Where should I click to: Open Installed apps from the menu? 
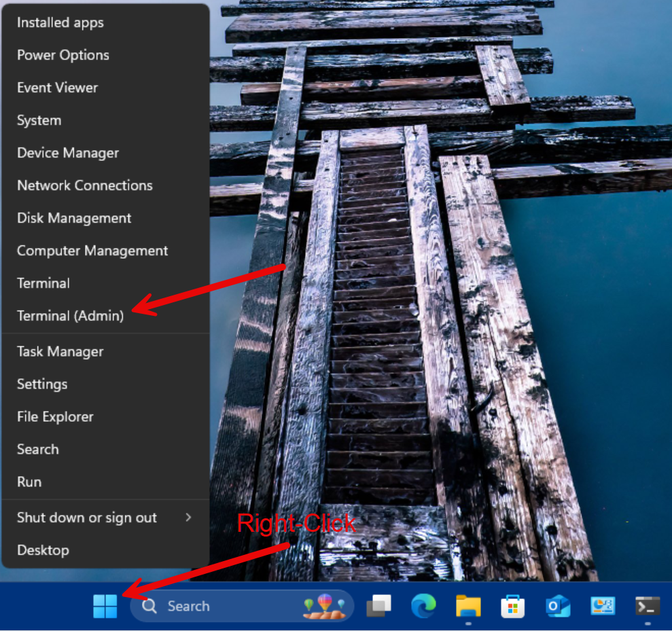60,22
